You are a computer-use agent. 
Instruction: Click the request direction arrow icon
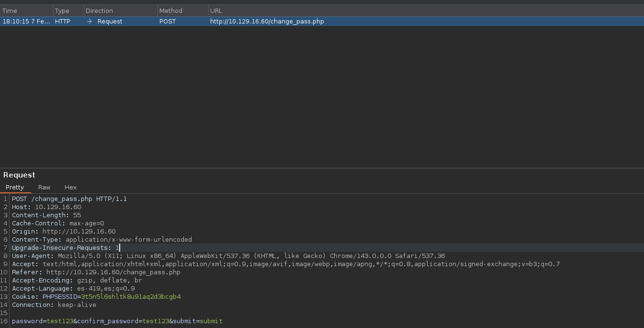click(x=89, y=22)
